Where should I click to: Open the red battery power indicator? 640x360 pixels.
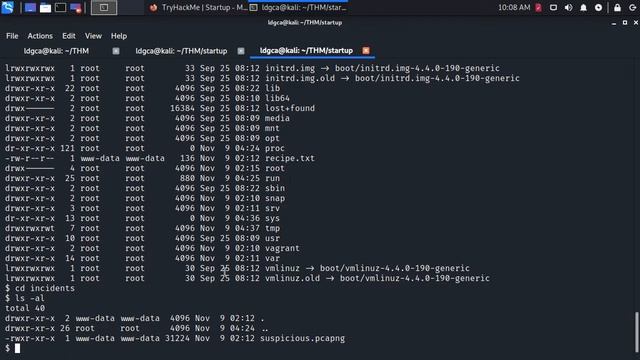click(x=538, y=7)
